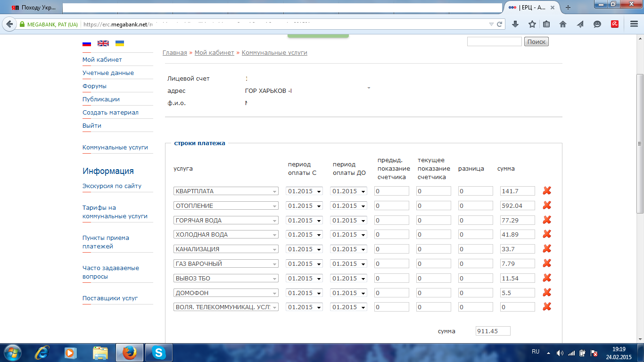The width and height of the screenshot is (644, 362).
Task: Open Firefox downloads arrow
Action: click(515, 24)
